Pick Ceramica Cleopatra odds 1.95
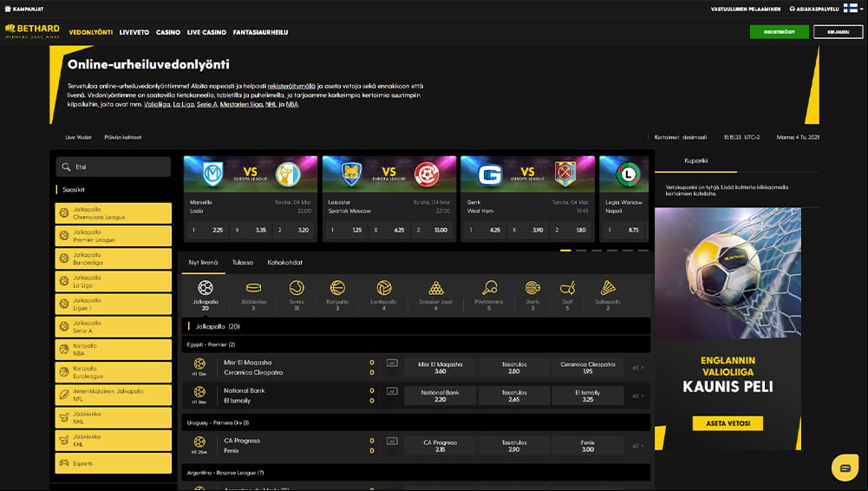 (587, 368)
